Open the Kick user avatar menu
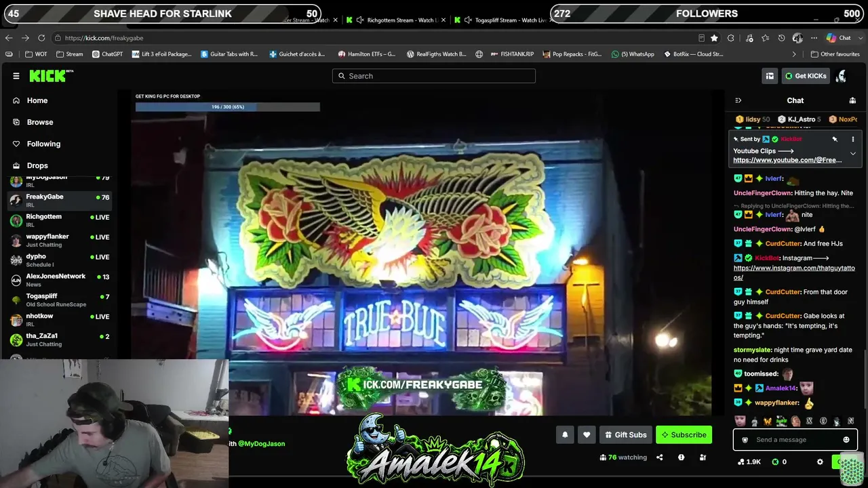This screenshot has height=488, width=868. [x=841, y=76]
